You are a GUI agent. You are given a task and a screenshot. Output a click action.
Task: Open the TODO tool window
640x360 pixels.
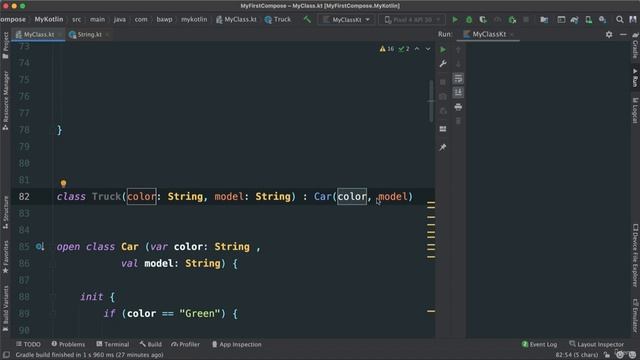28,344
